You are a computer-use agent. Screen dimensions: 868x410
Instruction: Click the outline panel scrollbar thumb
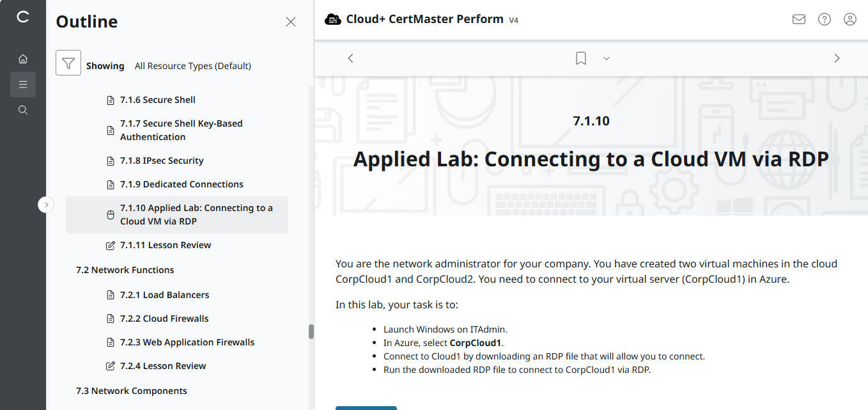(x=311, y=331)
